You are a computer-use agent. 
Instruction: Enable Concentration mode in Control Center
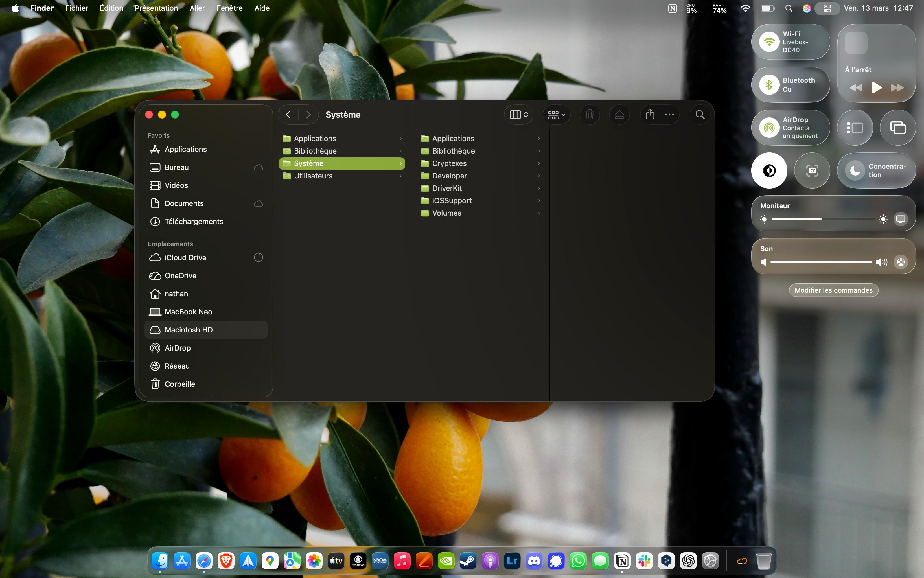coord(876,171)
